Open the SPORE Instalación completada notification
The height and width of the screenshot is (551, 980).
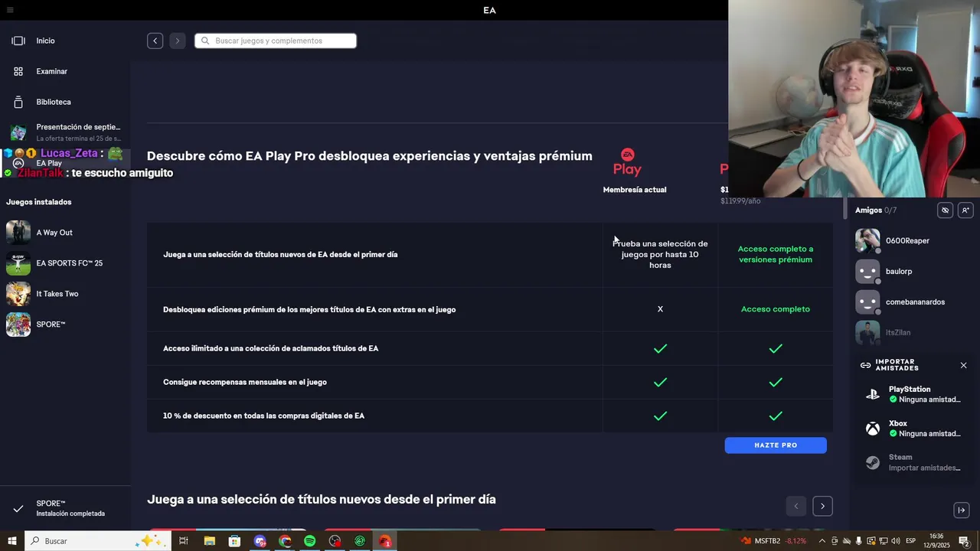click(x=65, y=508)
